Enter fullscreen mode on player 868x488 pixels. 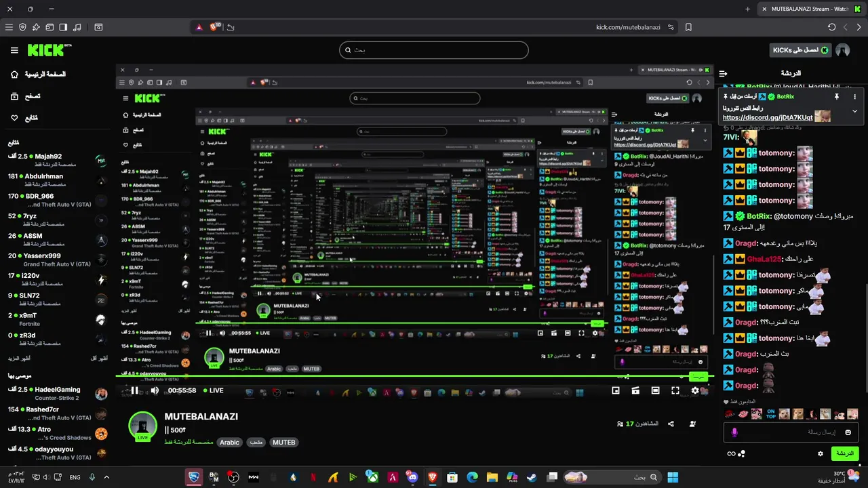(x=675, y=390)
